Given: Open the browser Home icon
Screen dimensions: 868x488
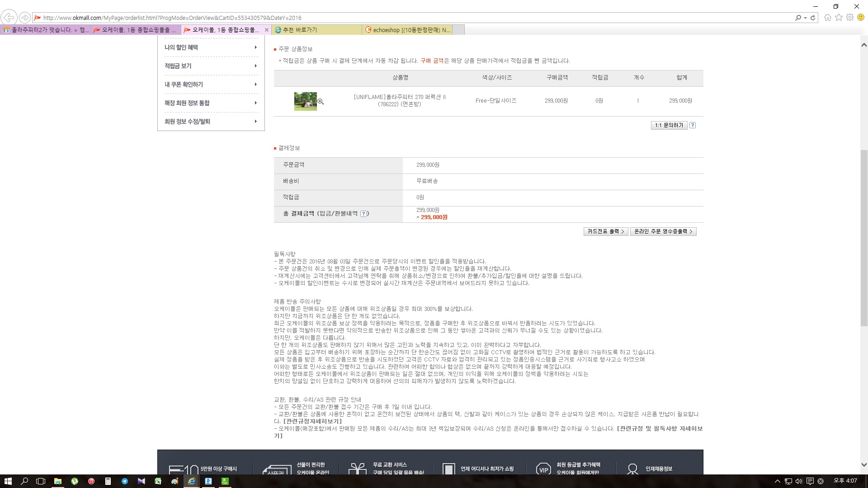Looking at the screenshot, I should 828,18.
